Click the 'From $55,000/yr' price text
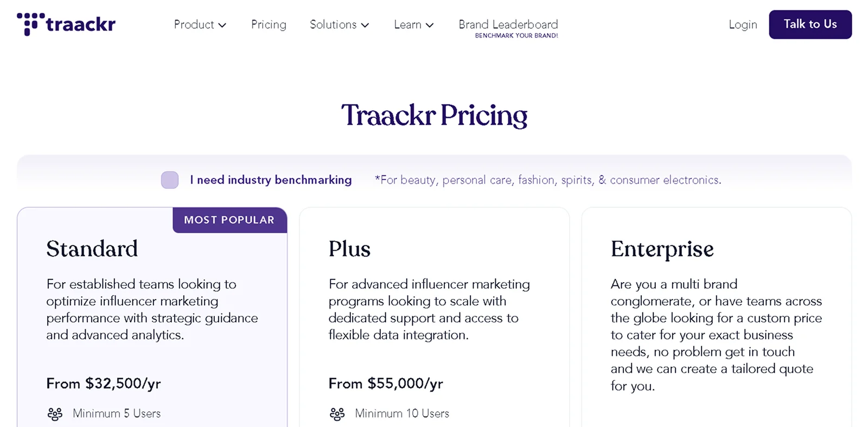868x427 pixels. point(386,384)
